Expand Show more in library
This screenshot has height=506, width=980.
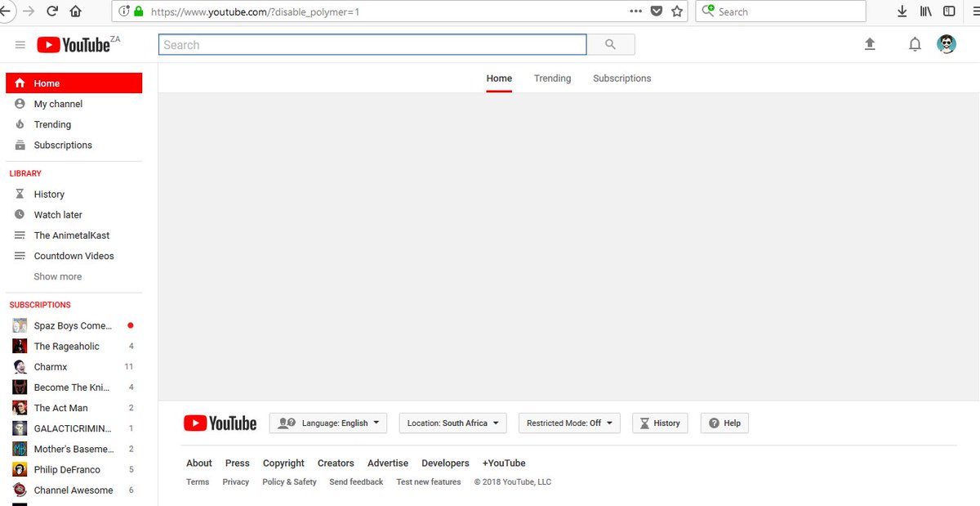pyautogui.click(x=58, y=276)
